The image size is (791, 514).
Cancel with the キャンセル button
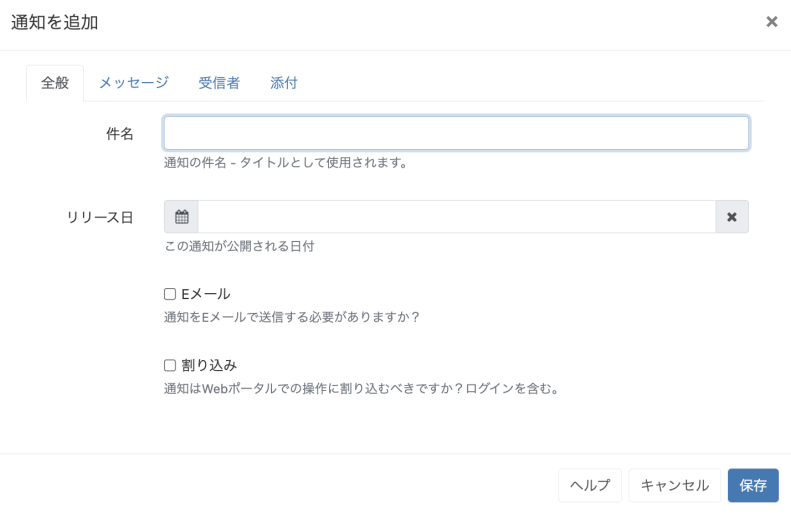[674, 485]
